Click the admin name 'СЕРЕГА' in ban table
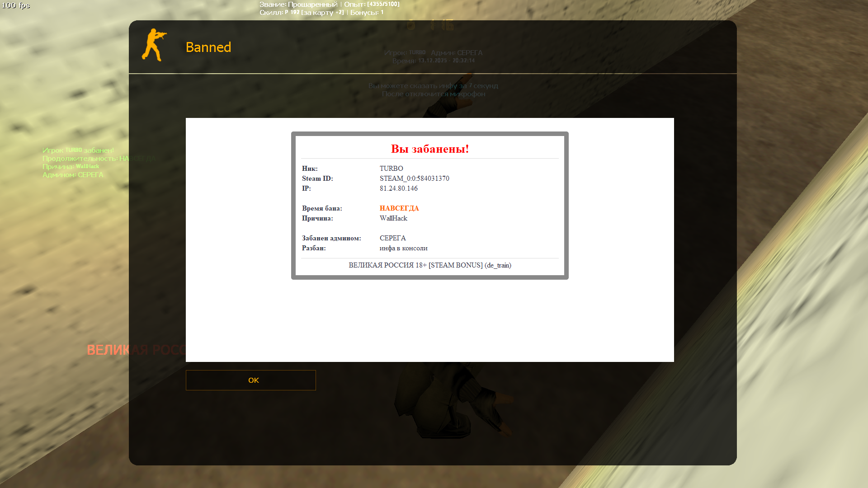868x488 pixels. coord(392,238)
